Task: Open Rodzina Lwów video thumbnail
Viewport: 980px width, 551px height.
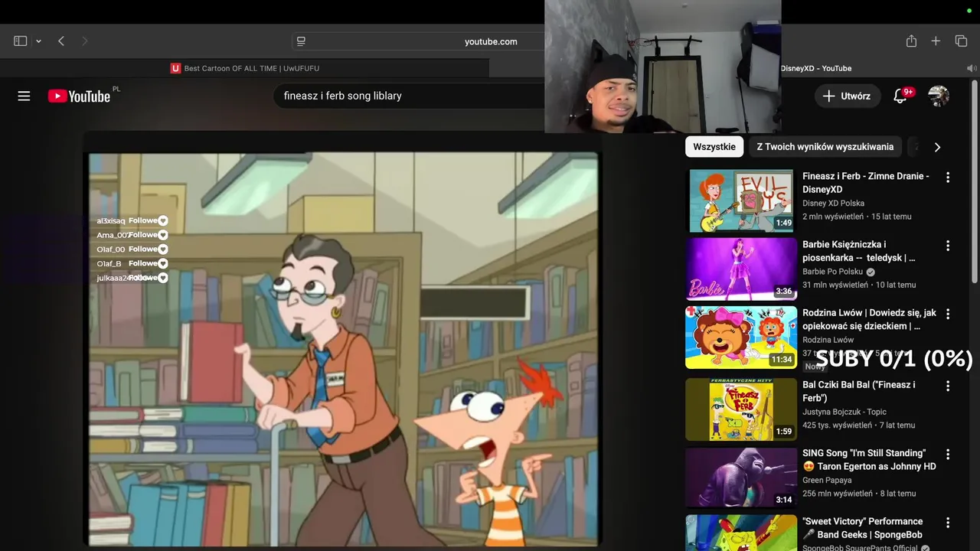Action: pyautogui.click(x=741, y=337)
